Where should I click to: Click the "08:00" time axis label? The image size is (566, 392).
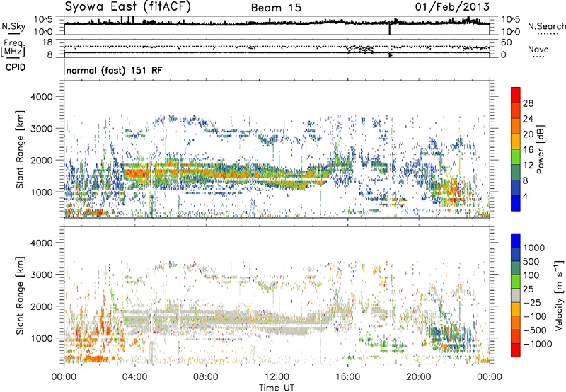[x=206, y=377]
